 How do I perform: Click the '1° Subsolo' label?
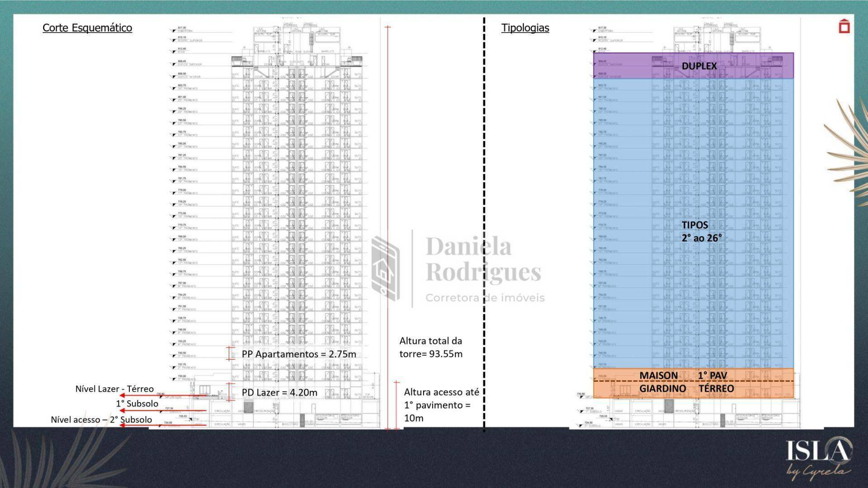click(137, 404)
